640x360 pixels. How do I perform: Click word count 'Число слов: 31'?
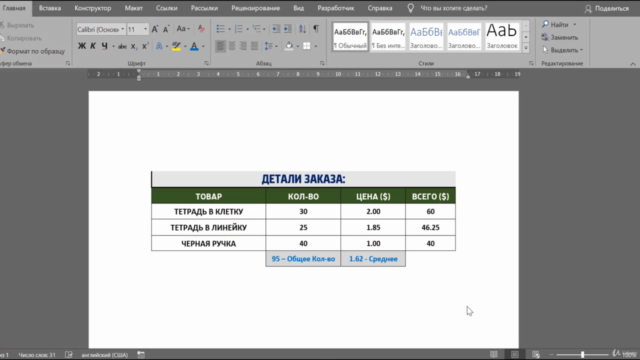37,355
